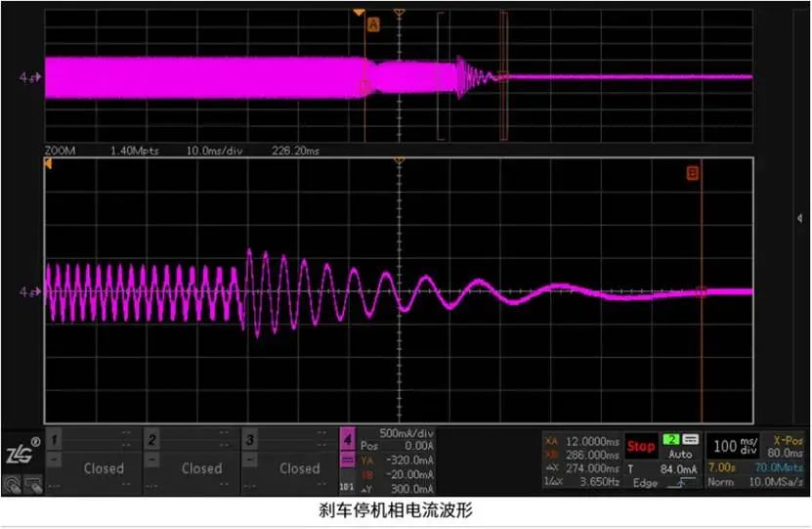Click the Pos 0.00A value
Viewport: 812px width, 529px height.
coord(397,446)
